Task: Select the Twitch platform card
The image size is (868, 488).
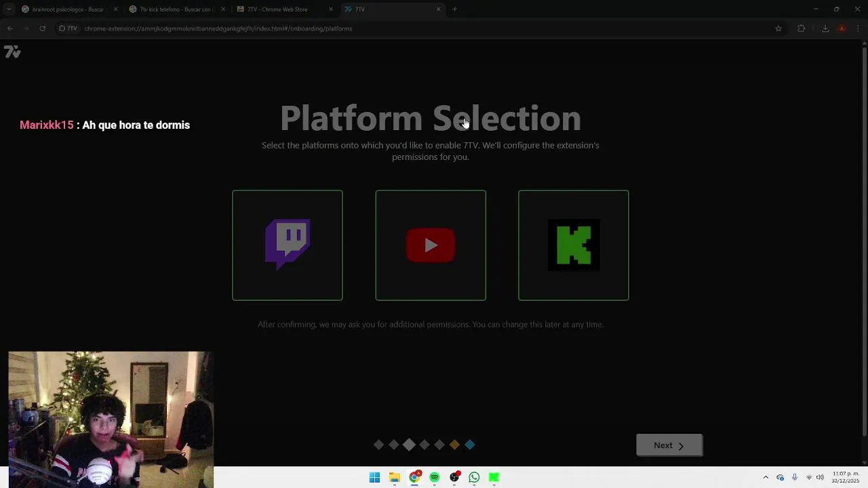Action: tap(288, 245)
